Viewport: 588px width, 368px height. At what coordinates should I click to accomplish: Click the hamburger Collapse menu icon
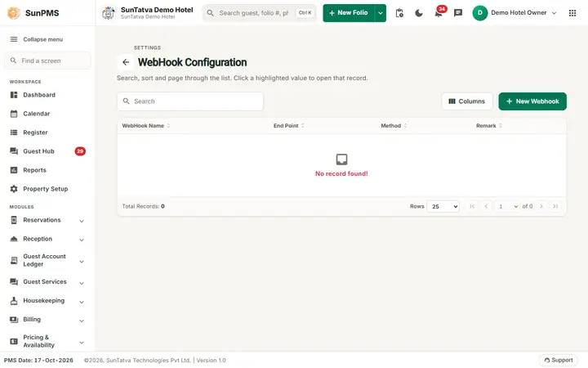click(14, 39)
